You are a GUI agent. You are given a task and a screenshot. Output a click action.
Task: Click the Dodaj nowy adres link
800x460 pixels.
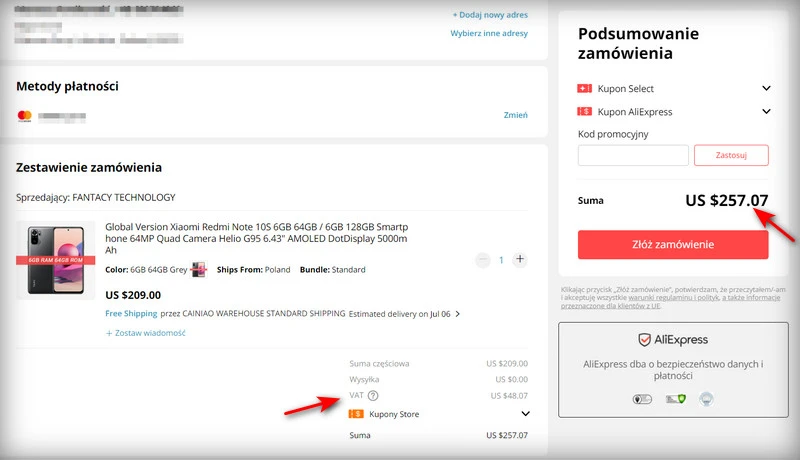coord(490,15)
